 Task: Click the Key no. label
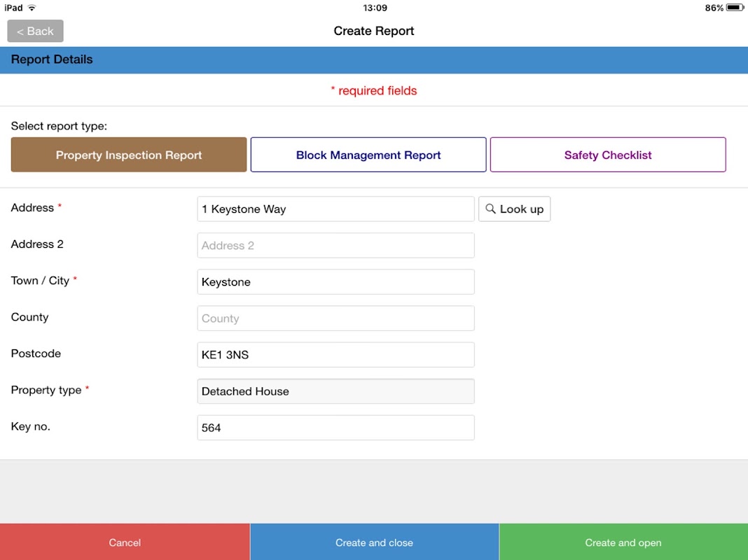[31, 426]
